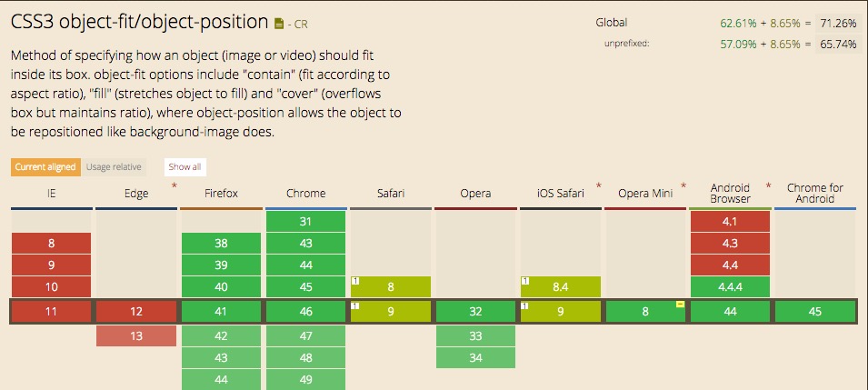
Task: Click the yellow minus flag on Opera Mini 8
Action: (681, 305)
